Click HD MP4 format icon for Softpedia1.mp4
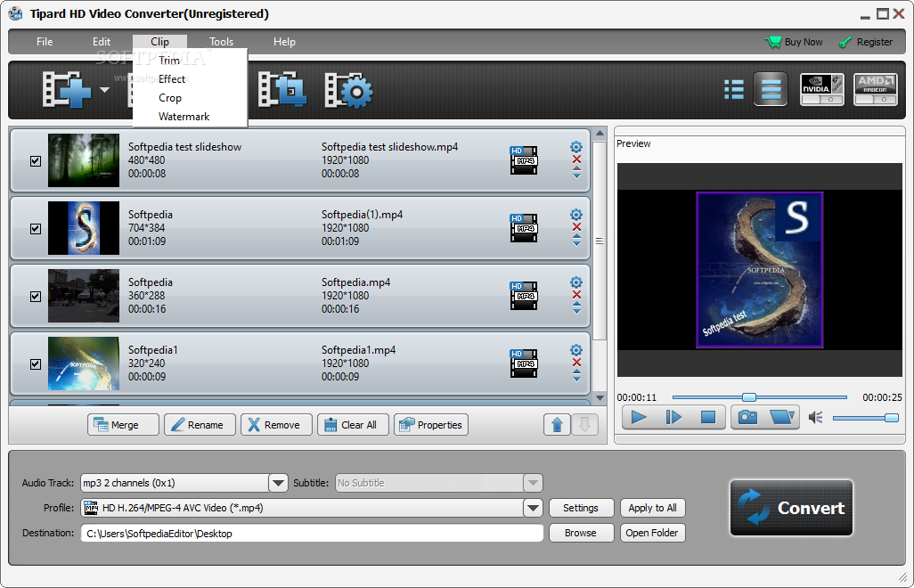Viewport: 914px width, 588px height. [524, 363]
